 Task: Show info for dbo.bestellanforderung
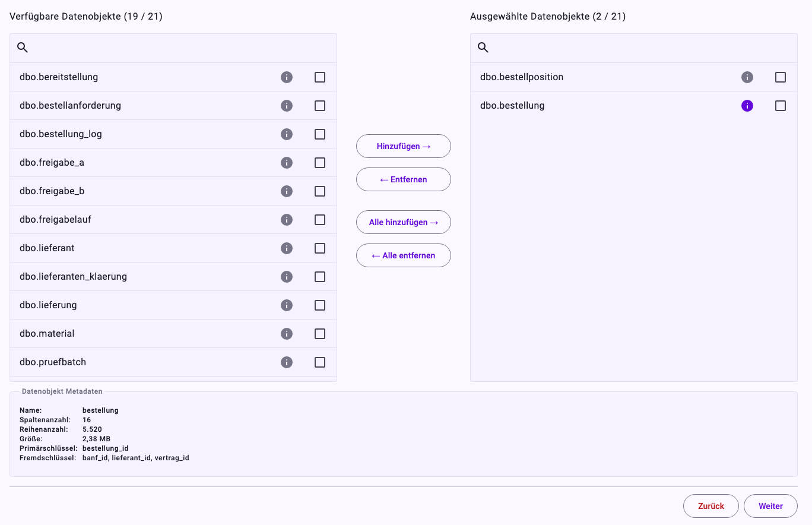click(x=287, y=106)
